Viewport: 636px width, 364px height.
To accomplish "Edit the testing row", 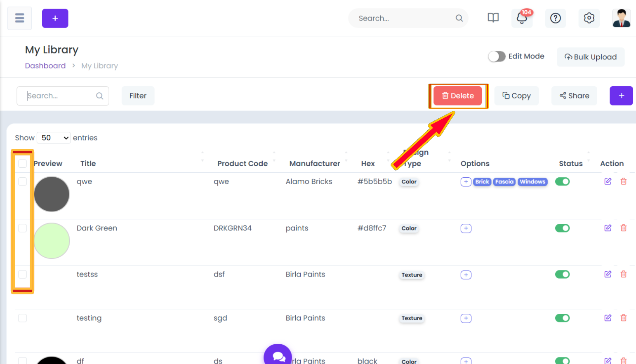I will pos(608,318).
